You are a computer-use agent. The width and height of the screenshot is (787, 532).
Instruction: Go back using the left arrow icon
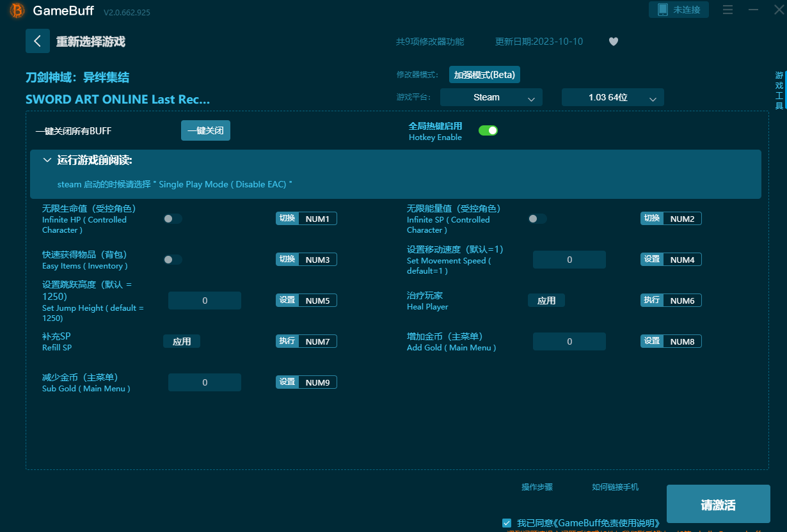coord(38,41)
